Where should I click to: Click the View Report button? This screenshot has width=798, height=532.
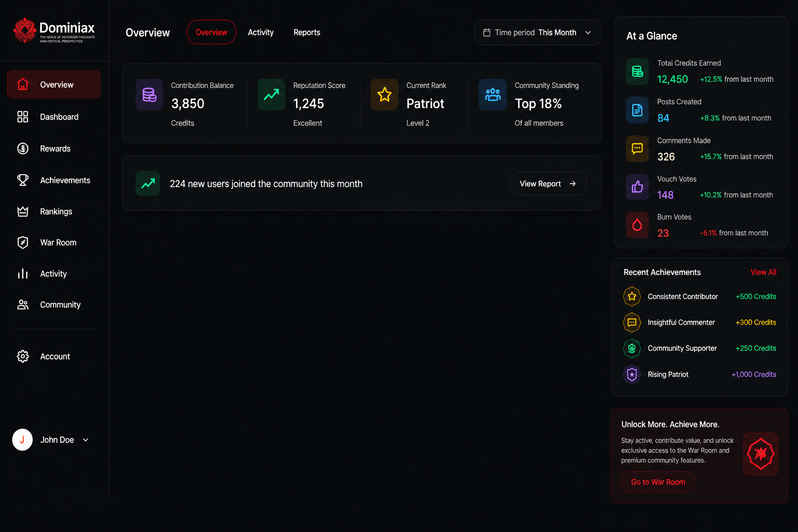point(548,184)
